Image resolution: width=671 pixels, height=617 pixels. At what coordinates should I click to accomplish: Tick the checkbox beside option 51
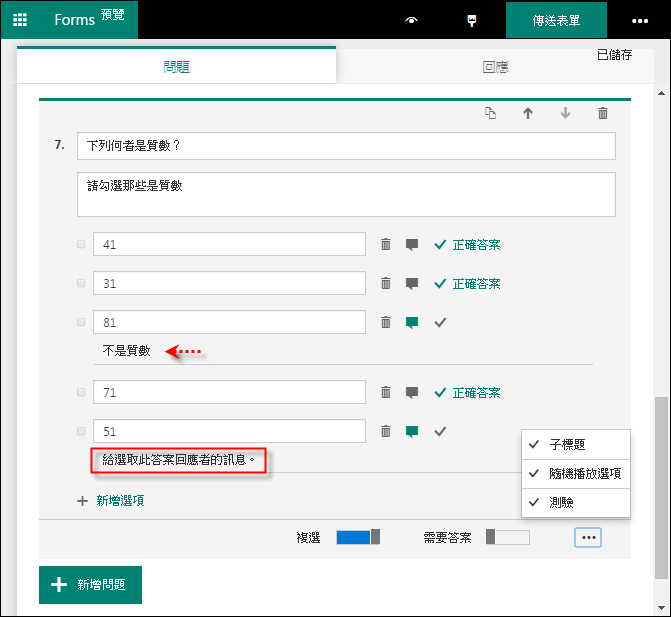(81, 431)
